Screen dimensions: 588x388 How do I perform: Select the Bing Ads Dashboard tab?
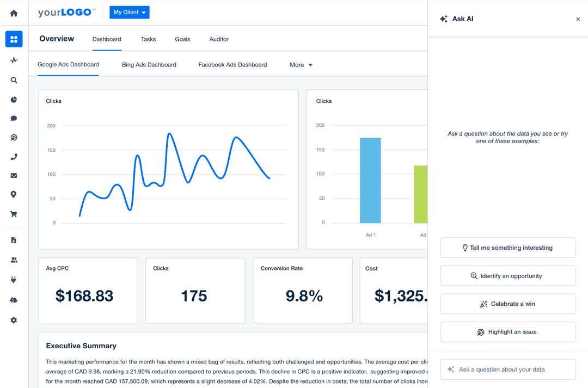click(149, 65)
